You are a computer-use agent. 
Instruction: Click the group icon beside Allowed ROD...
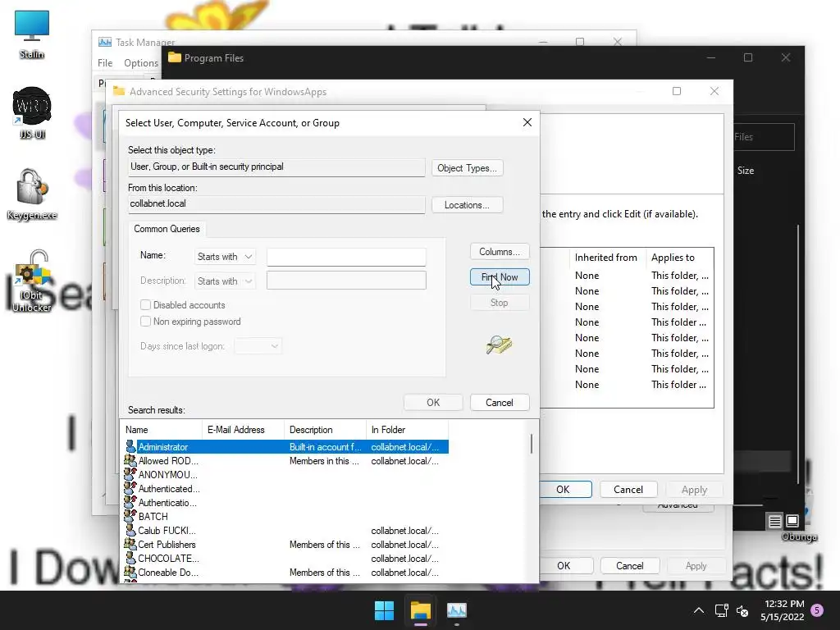pyautogui.click(x=130, y=460)
